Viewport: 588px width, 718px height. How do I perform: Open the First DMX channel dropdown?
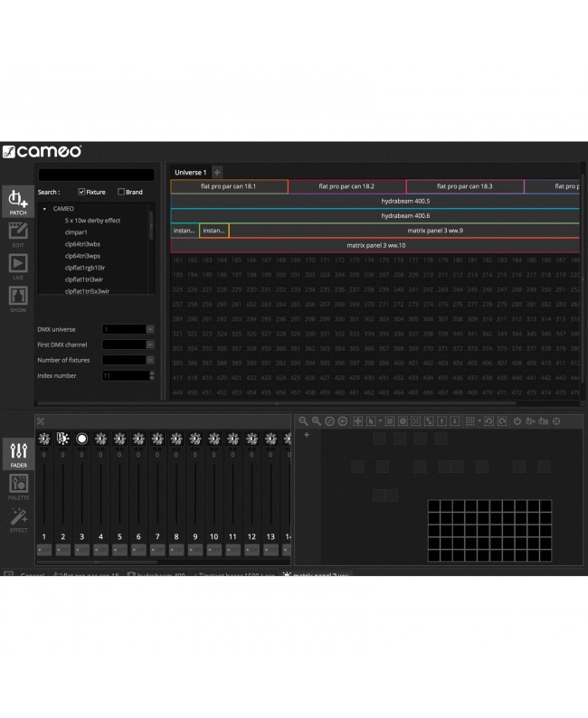tap(150, 345)
